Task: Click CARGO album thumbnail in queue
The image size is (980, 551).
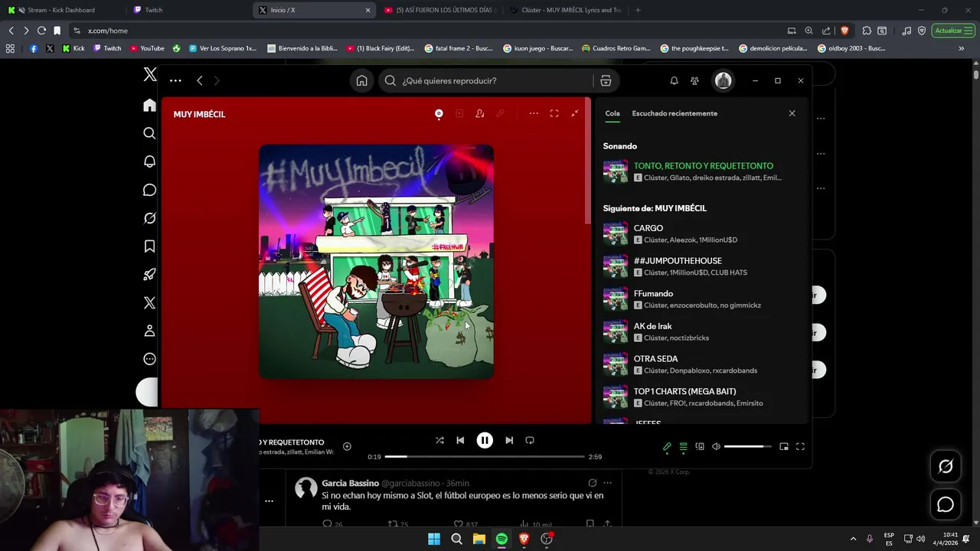Action: click(x=616, y=234)
